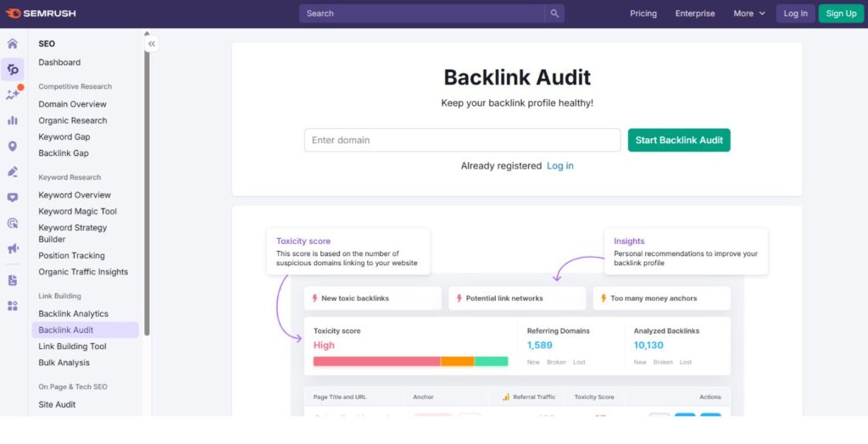The width and height of the screenshot is (868, 444).
Task: Click the Log In button in header
Action: coord(795,14)
